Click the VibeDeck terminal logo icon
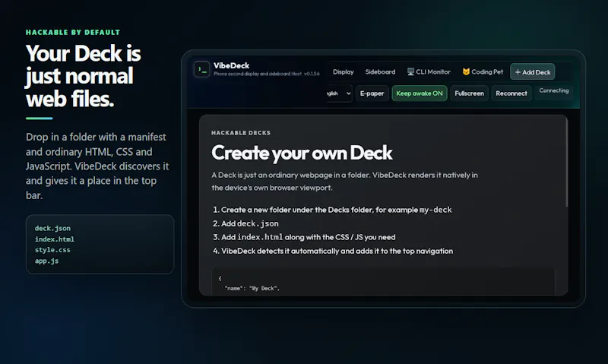 pyautogui.click(x=201, y=69)
